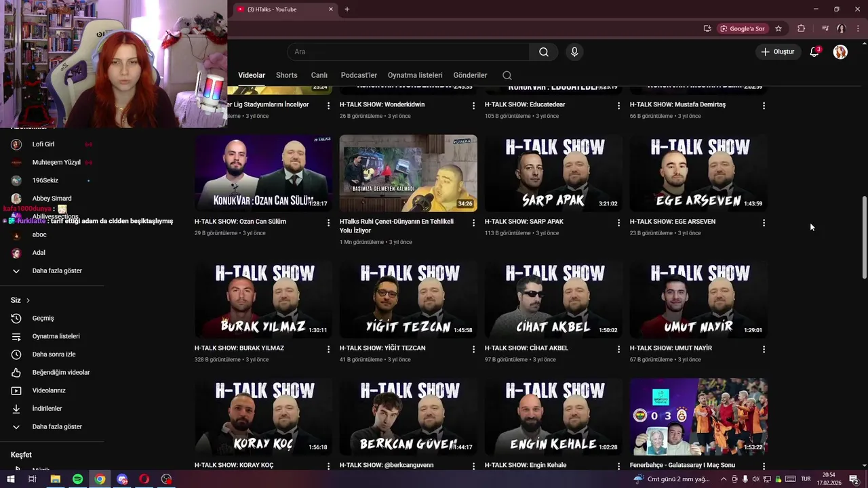Open options menu for UMUT NAYİR video
Image resolution: width=868 pixels, height=488 pixels.
[x=764, y=349]
